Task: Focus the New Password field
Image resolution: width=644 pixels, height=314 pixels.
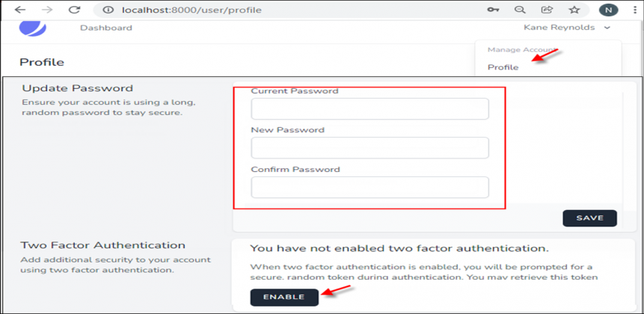Action: pos(369,148)
